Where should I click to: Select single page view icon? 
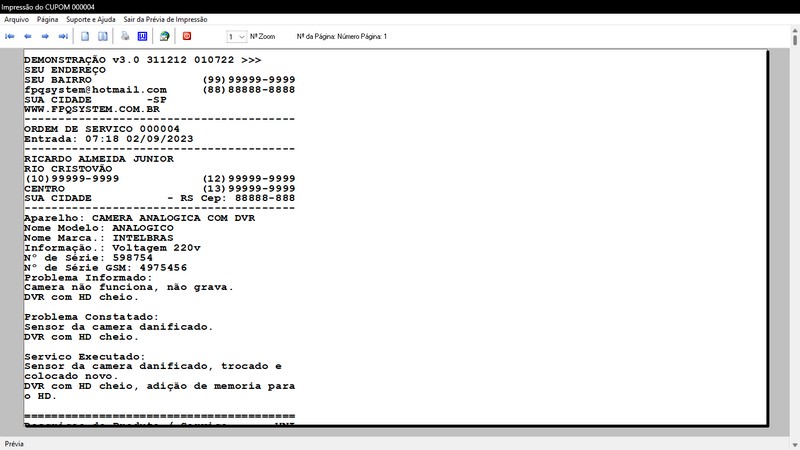pos(85,36)
